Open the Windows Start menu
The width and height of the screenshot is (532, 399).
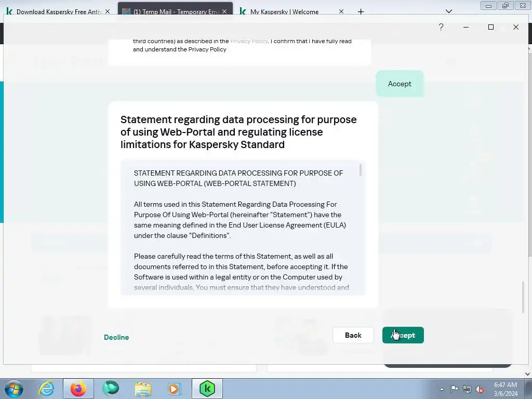click(x=14, y=389)
